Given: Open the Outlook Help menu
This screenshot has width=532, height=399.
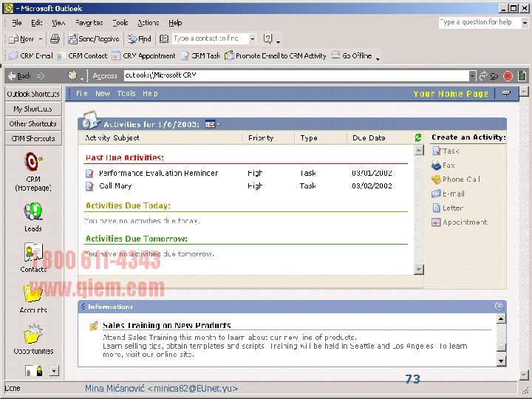Looking at the screenshot, I should click(x=175, y=23).
